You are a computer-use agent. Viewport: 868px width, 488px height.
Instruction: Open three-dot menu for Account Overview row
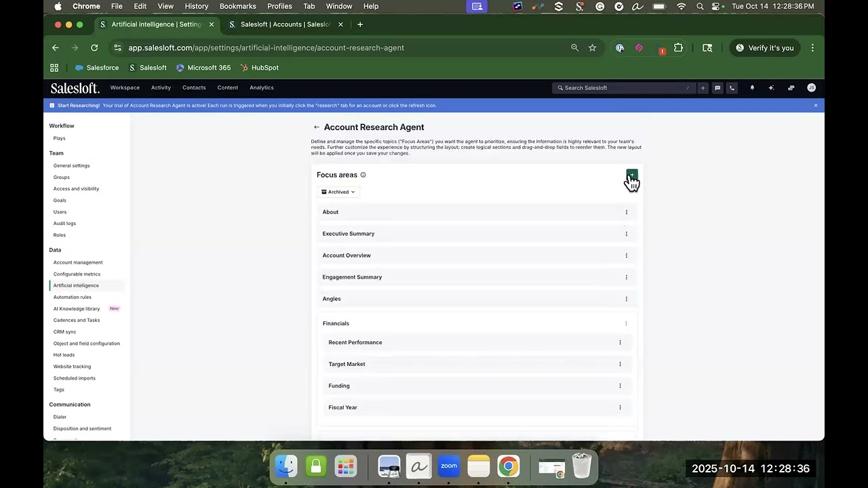tap(626, 256)
